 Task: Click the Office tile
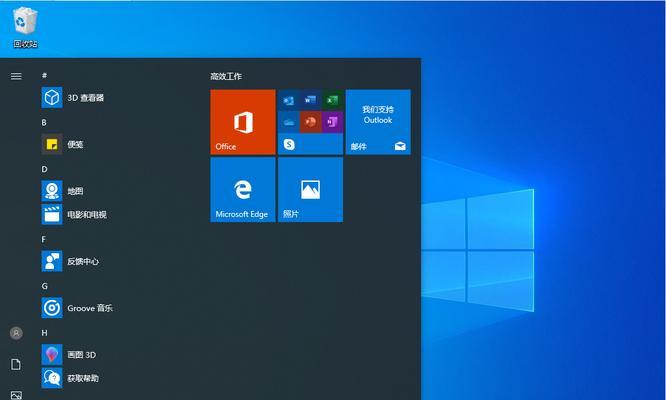tap(242, 121)
